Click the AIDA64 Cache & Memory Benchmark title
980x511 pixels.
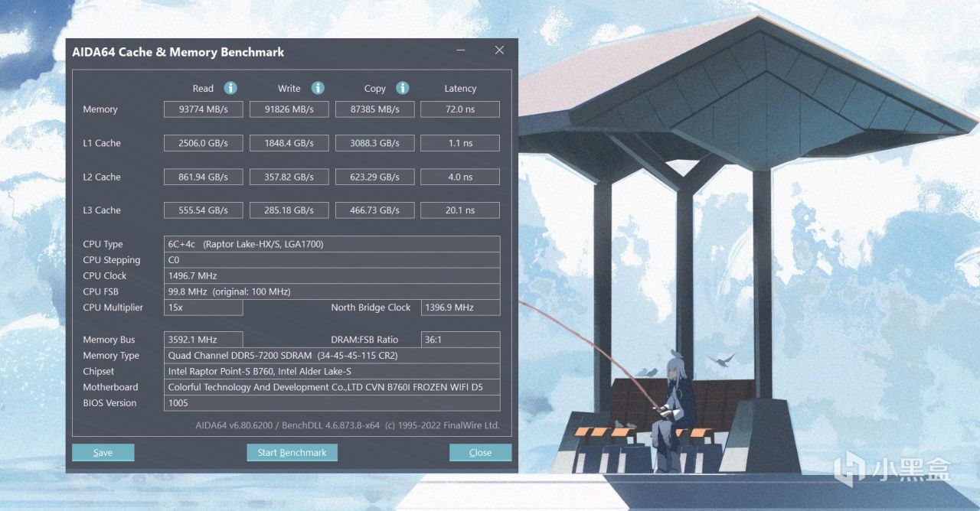pyautogui.click(x=178, y=52)
